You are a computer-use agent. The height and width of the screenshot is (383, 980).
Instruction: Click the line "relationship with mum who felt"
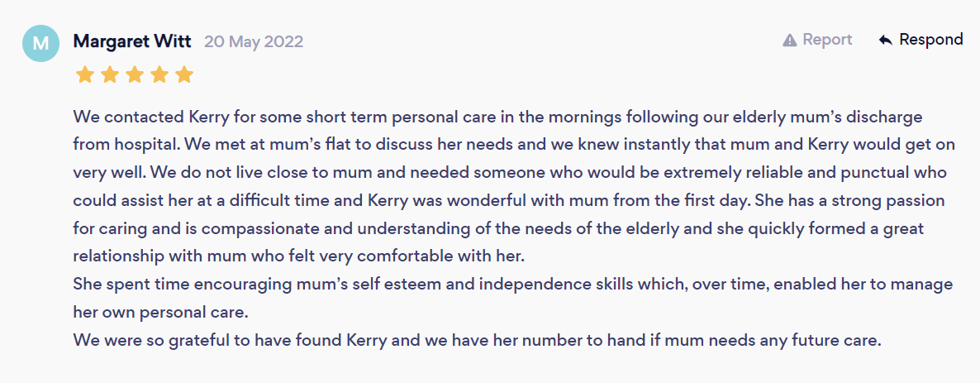(300, 257)
